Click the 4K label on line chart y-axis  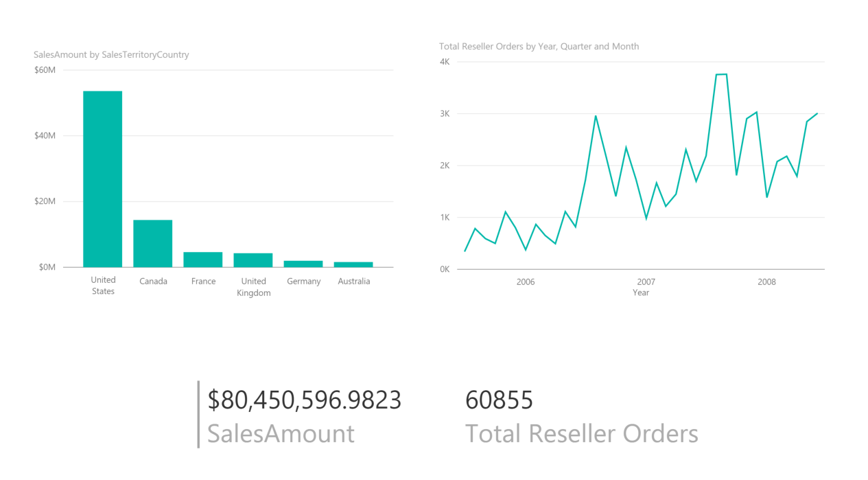click(x=444, y=62)
